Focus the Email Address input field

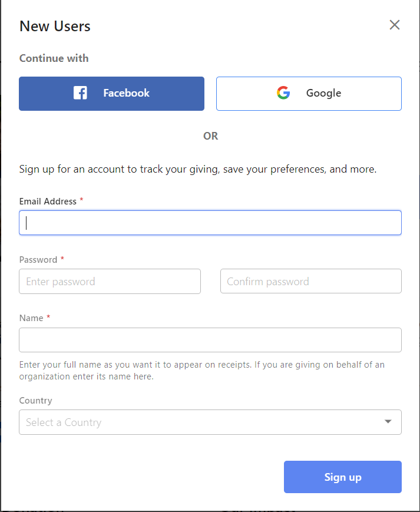[210, 223]
